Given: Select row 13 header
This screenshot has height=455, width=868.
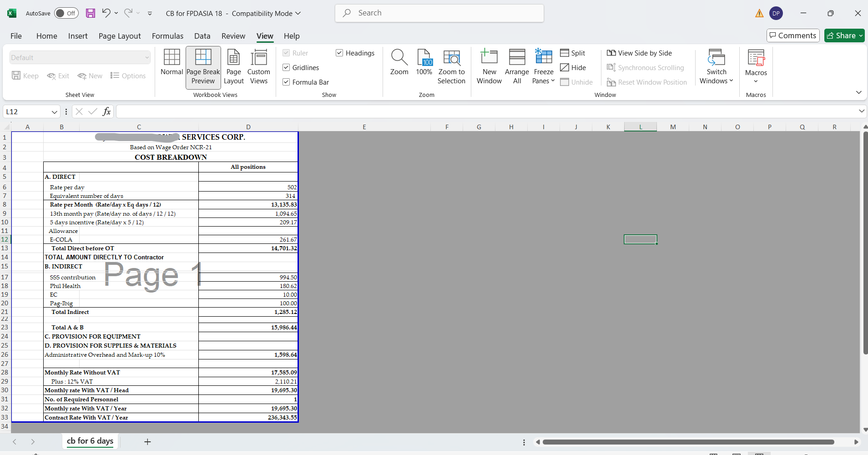Looking at the screenshot, I should coord(5,248).
